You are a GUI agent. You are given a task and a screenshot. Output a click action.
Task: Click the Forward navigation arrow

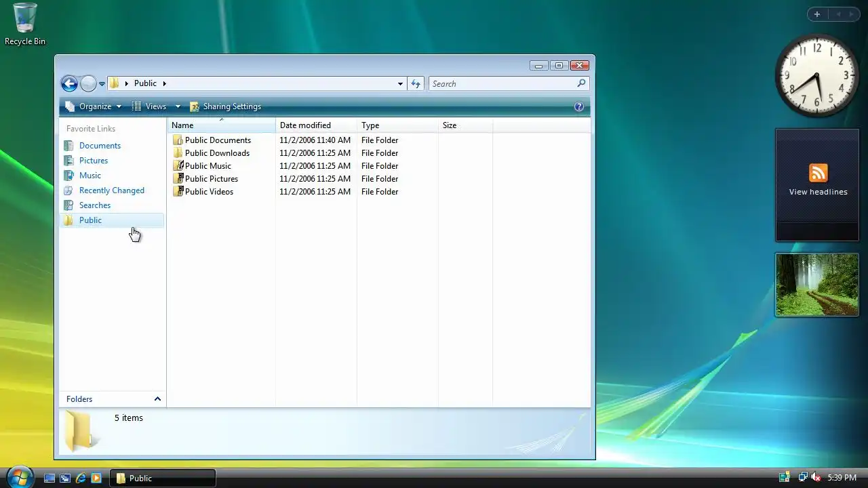[x=88, y=83]
